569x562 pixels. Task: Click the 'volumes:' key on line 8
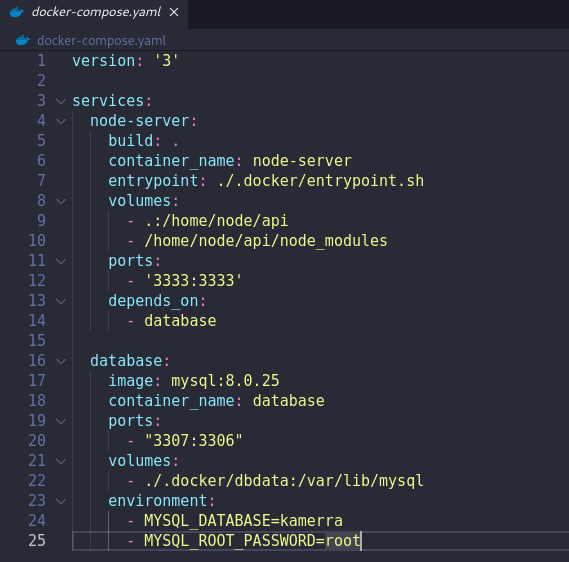coord(144,201)
